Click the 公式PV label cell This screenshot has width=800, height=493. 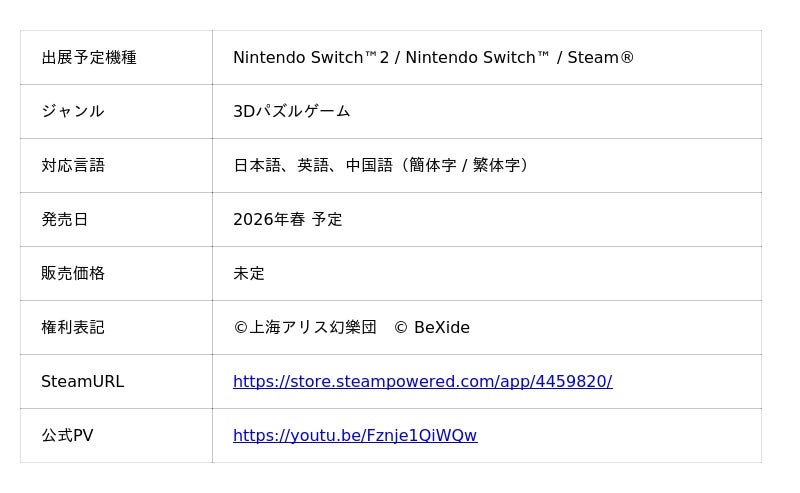(67, 436)
